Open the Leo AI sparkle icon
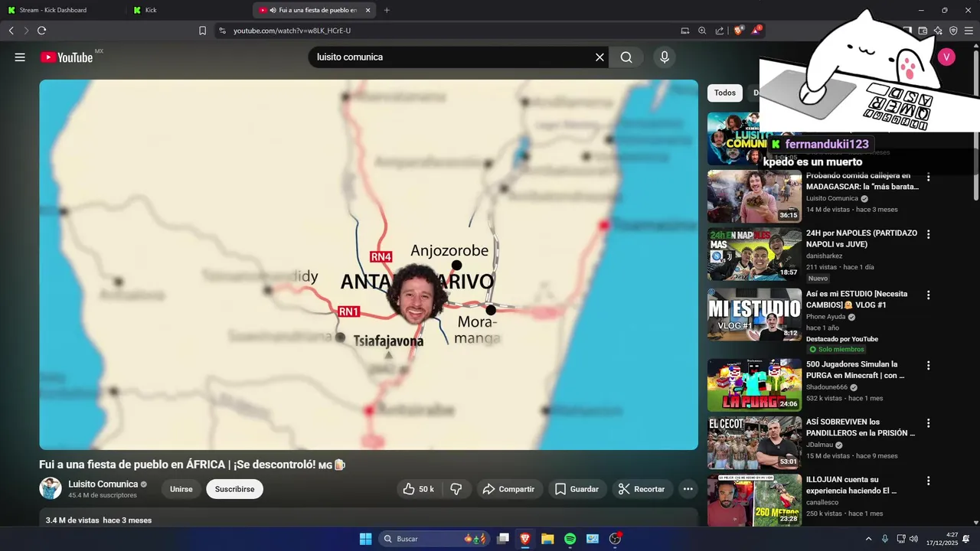The width and height of the screenshot is (980, 551). pos(938,31)
